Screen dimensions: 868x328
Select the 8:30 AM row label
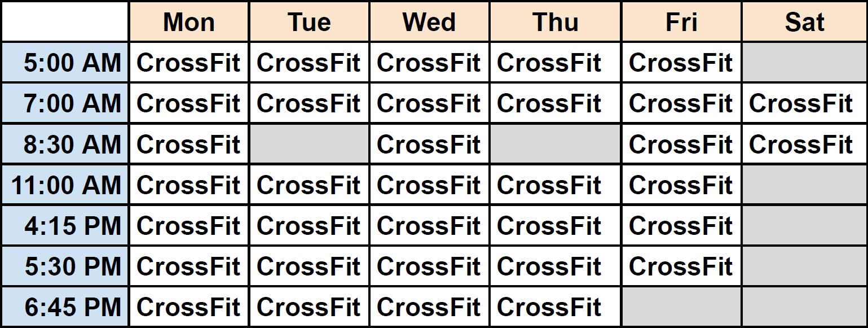(72, 145)
